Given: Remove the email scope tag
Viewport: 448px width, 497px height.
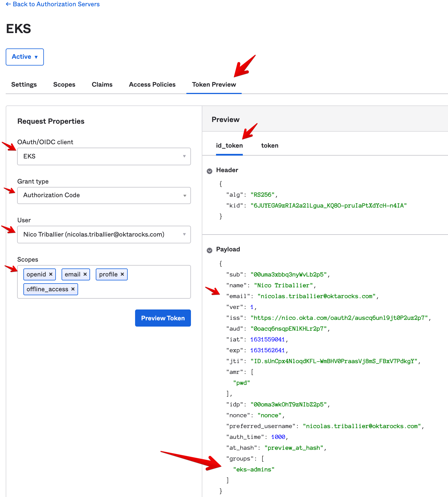Looking at the screenshot, I should (x=85, y=274).
